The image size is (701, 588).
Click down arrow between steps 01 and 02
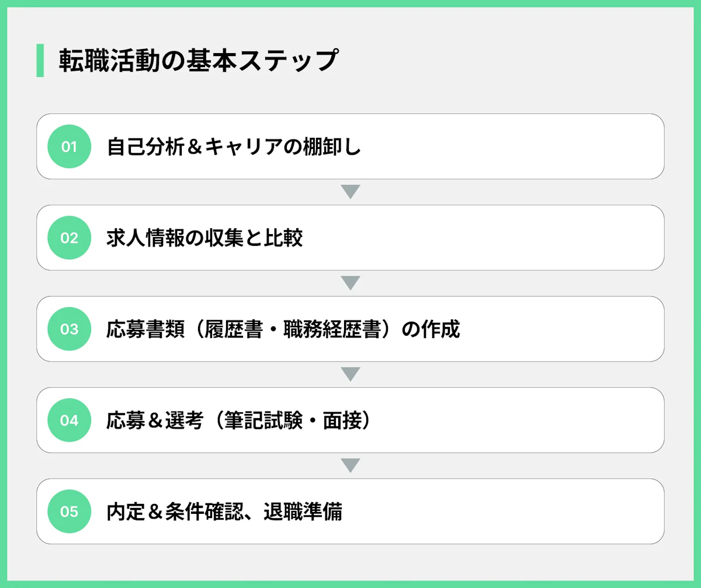point(350,192)
